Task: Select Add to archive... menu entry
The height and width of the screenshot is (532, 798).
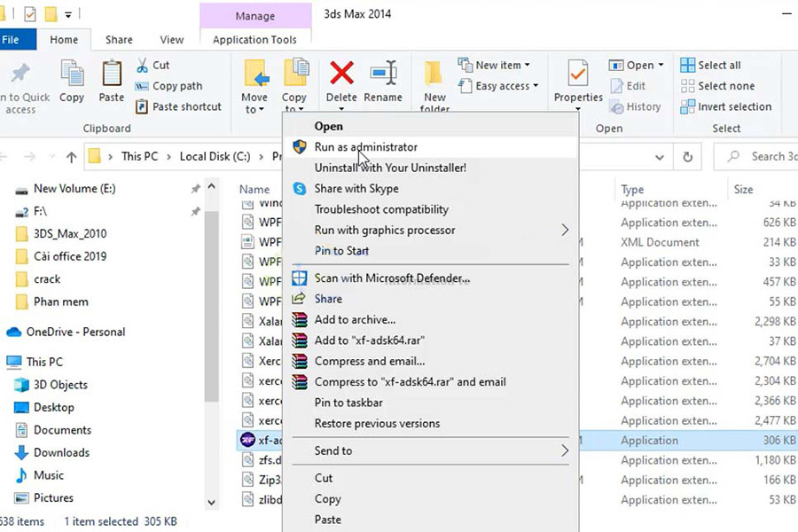Action: (431, 320)
